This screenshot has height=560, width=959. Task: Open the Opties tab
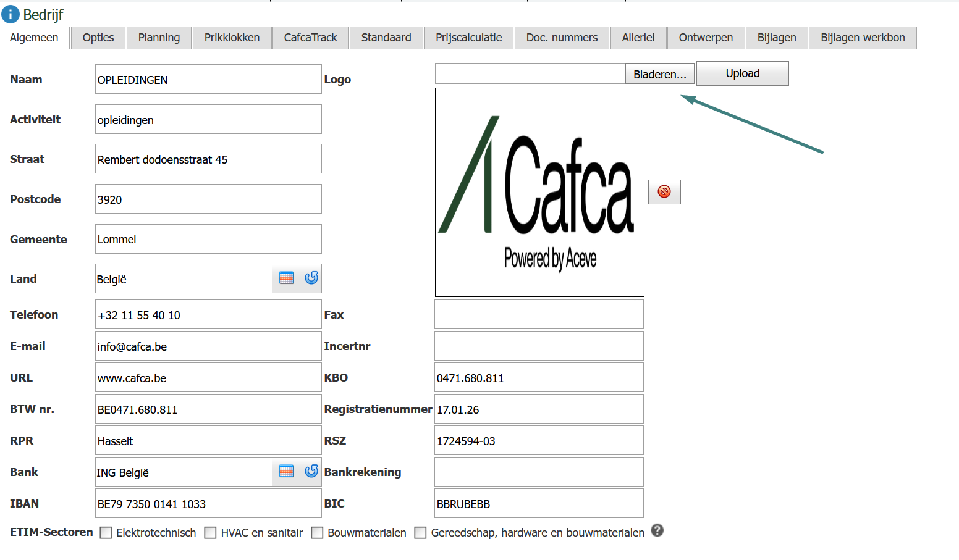point(98,38)
